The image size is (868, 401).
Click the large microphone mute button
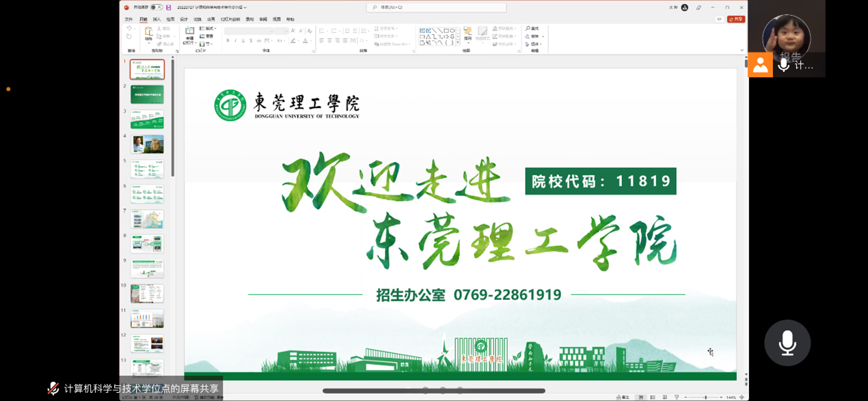point(787,342)
